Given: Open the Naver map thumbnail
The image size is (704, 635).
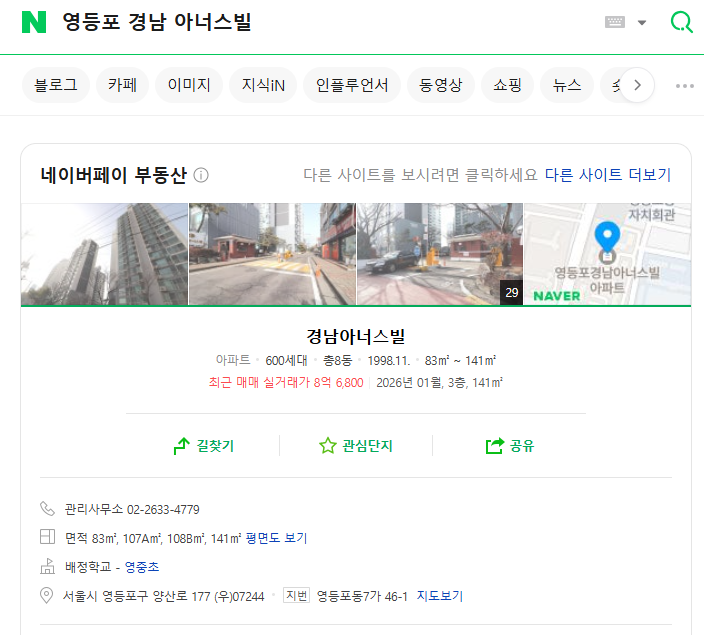Looking at the screenshot, I should pos(607,254).
